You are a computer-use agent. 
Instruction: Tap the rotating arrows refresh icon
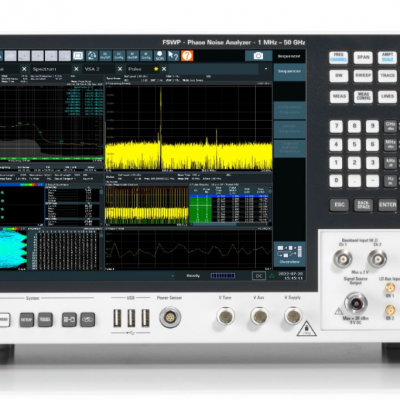click(92, 56)
